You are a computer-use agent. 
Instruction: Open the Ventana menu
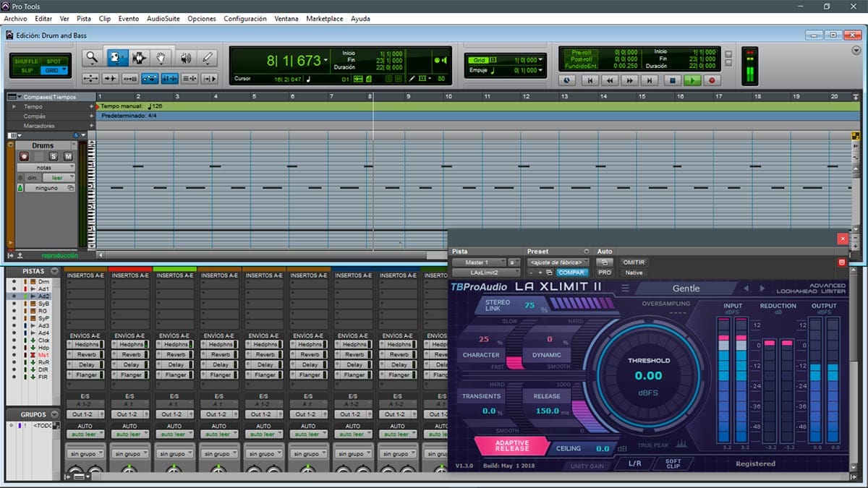pos(286,19)
